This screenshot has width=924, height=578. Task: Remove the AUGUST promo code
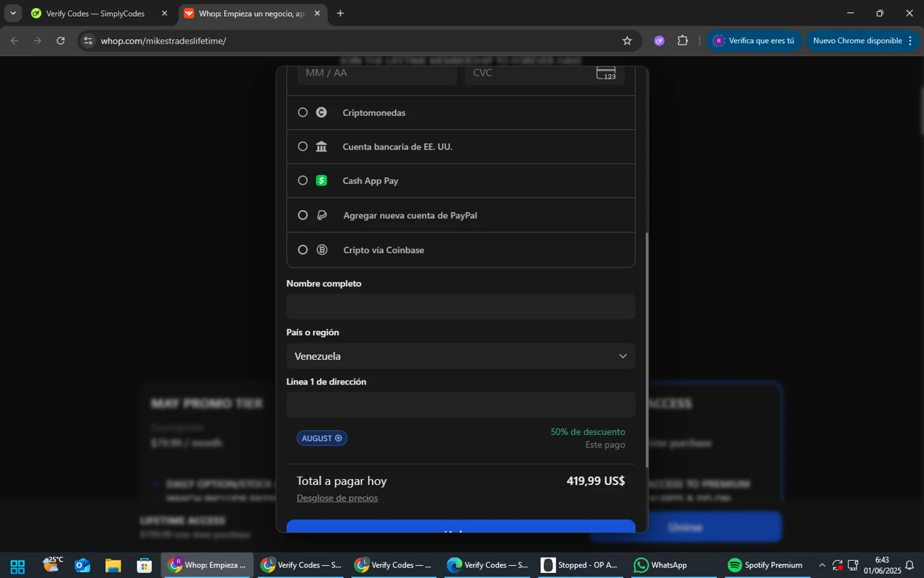338,438
